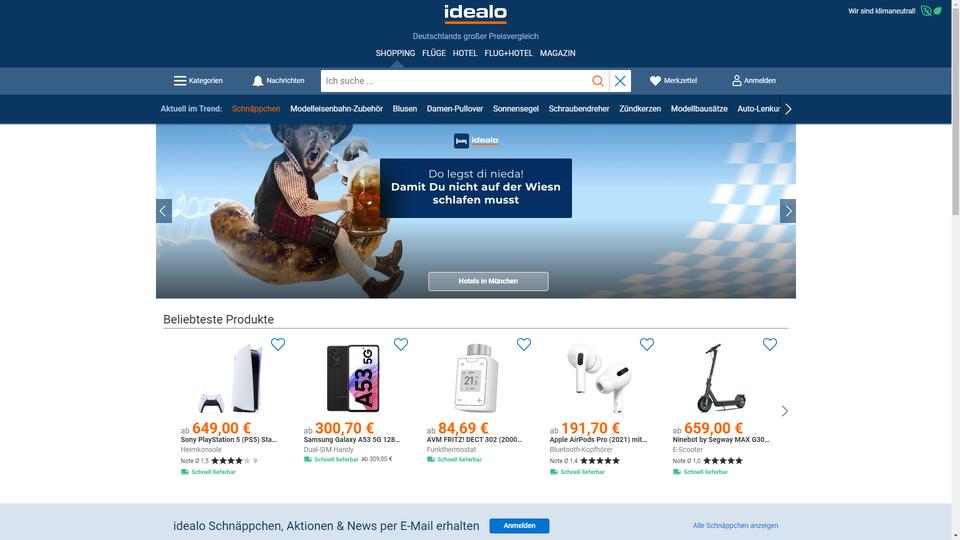Screen dimensions: 960x540
Task: Switch to the FLÜGE tab
Action: [x=434, y=53]
